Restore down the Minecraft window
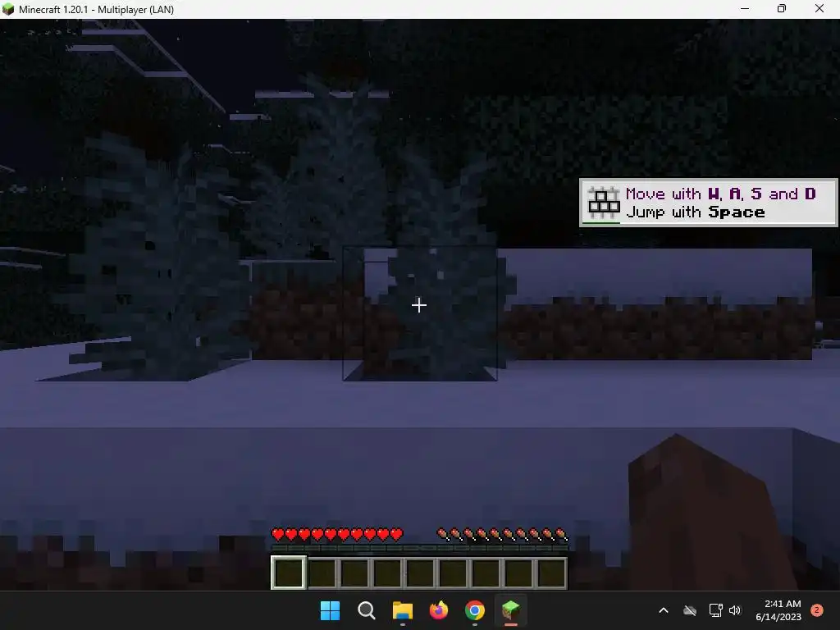The height and width of the screenshot is (630, 840). [782, 9]
